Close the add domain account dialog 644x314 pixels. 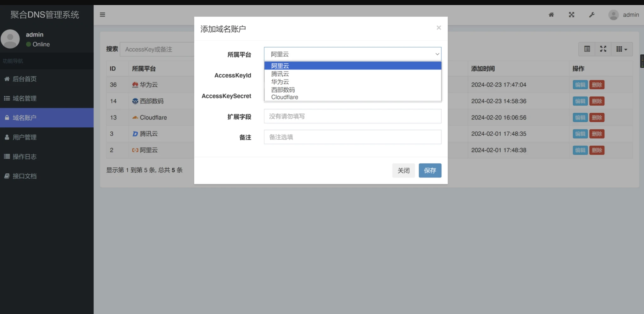pyautogui.click(x=439, y=28)
